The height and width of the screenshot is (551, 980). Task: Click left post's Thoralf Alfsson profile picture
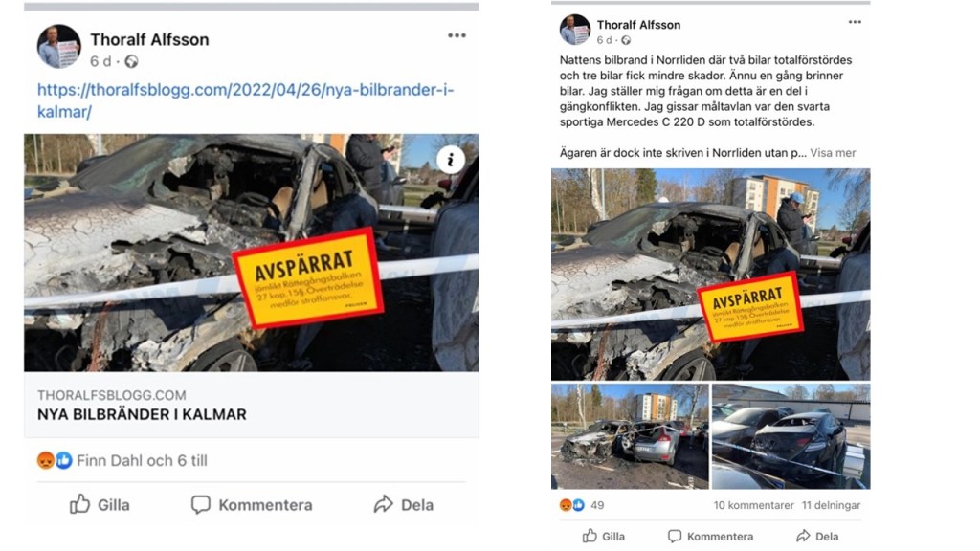[58, 46]
